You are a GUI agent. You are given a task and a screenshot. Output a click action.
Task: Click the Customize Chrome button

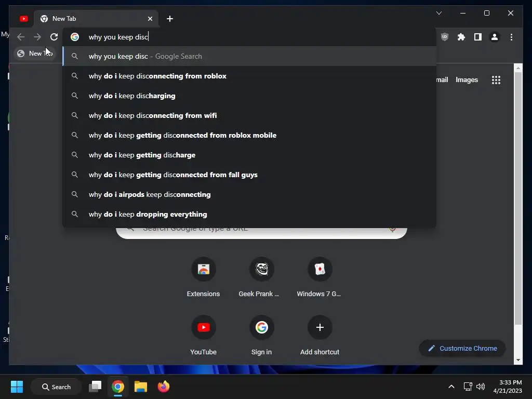462,349
